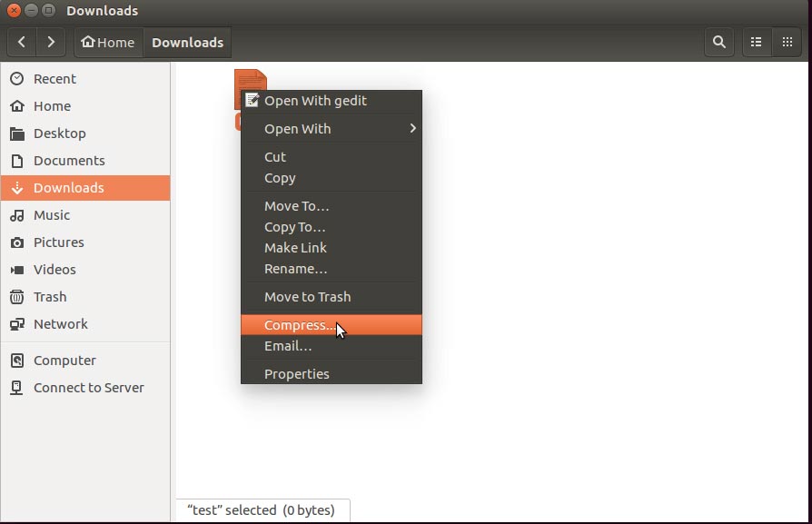
Task: Open Home label in the sidebar
Action: click(53, 106)
